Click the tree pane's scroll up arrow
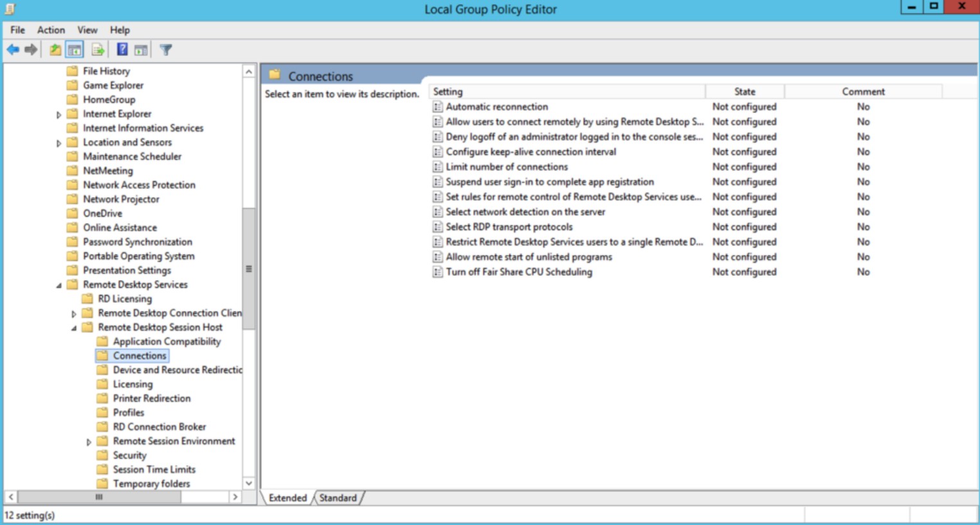Image resolution: width=980 pixels, height=525 pixels. [249, 71]
